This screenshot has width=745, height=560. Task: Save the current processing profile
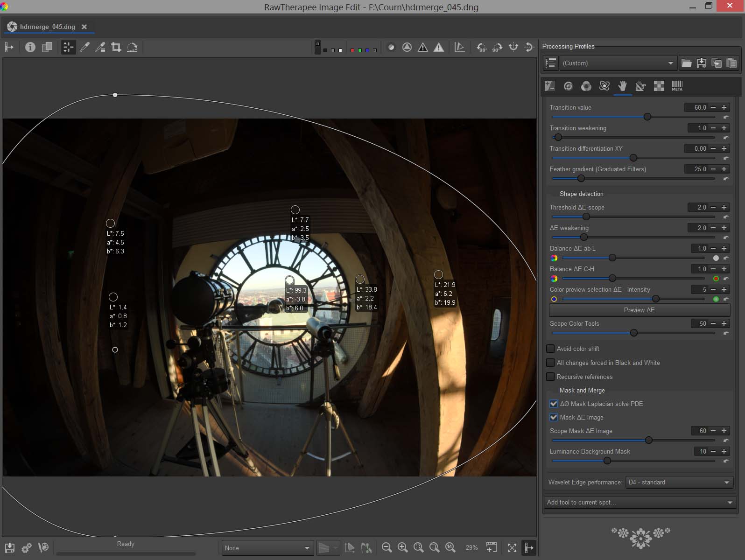click(701, 63)
